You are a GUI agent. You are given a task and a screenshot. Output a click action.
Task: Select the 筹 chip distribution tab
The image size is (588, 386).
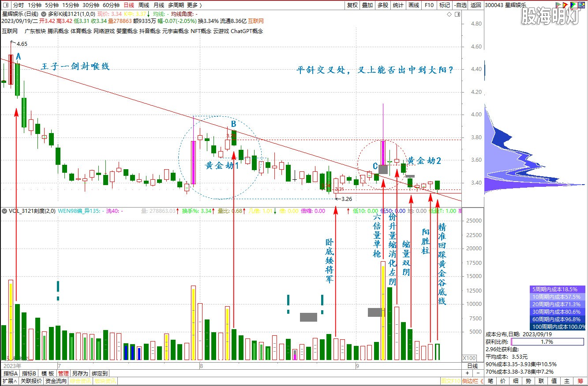point(580,381)
